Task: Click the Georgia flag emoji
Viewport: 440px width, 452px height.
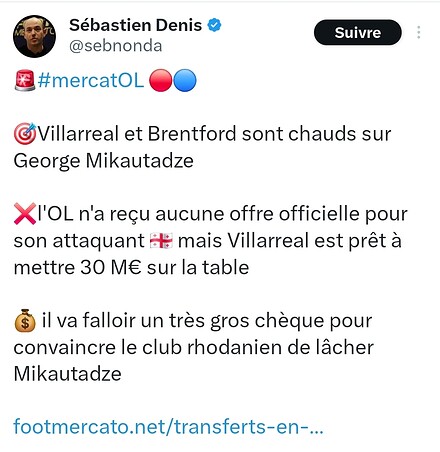Action: (161, 241)
